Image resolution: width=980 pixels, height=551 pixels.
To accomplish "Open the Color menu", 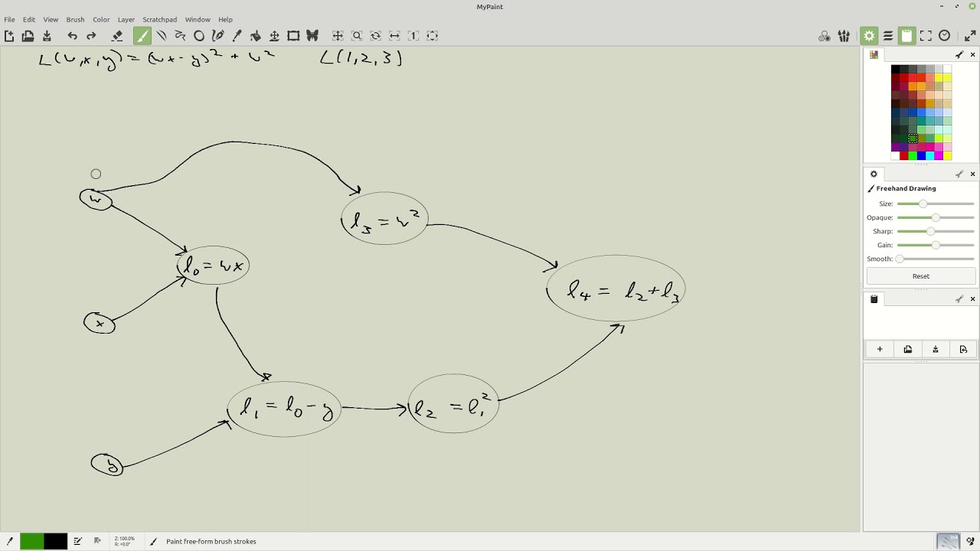I will [101, 19].
